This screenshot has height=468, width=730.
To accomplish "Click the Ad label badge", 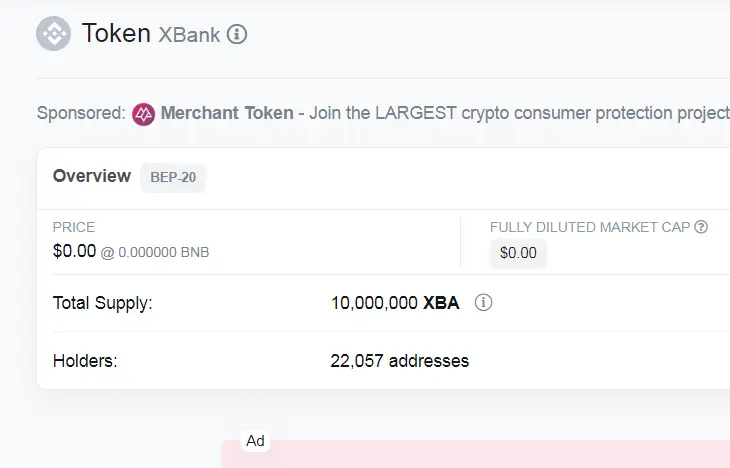I will tap(255, 441).
